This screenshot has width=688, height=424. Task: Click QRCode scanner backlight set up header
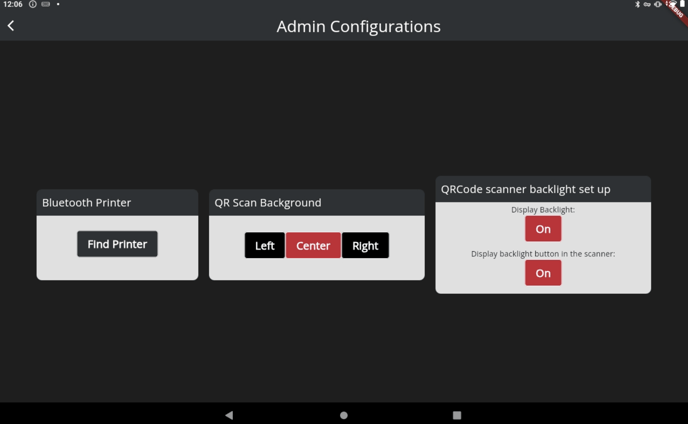point(543,189)
